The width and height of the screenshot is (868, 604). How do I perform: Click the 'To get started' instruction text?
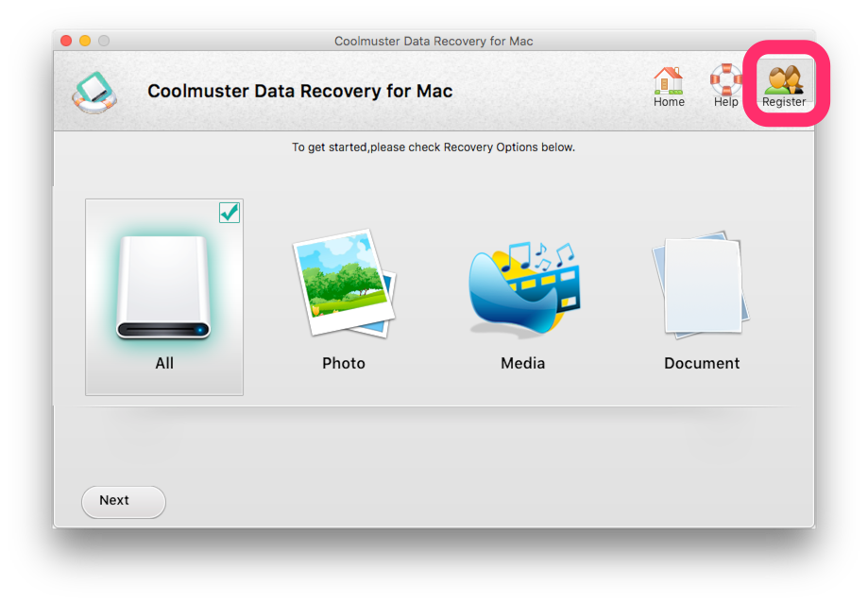pos(434,147)
